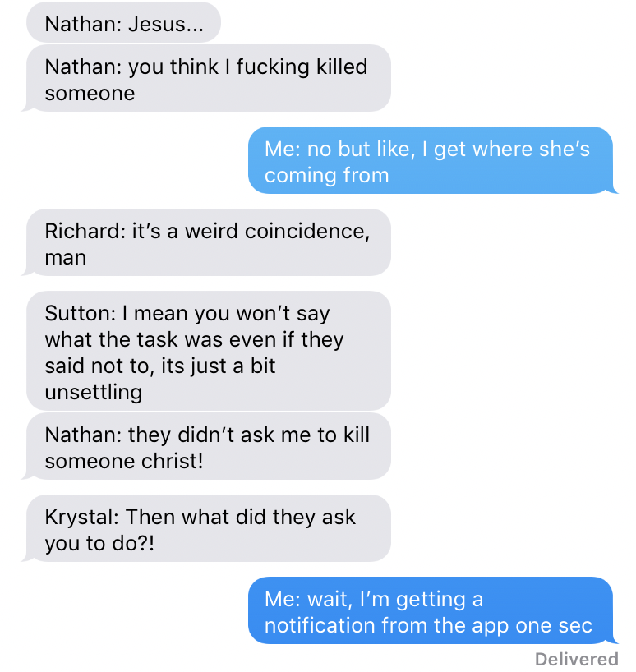636x672 pixels.
Task: Click the name "Sutton" in the message
Action: [78, 313]
